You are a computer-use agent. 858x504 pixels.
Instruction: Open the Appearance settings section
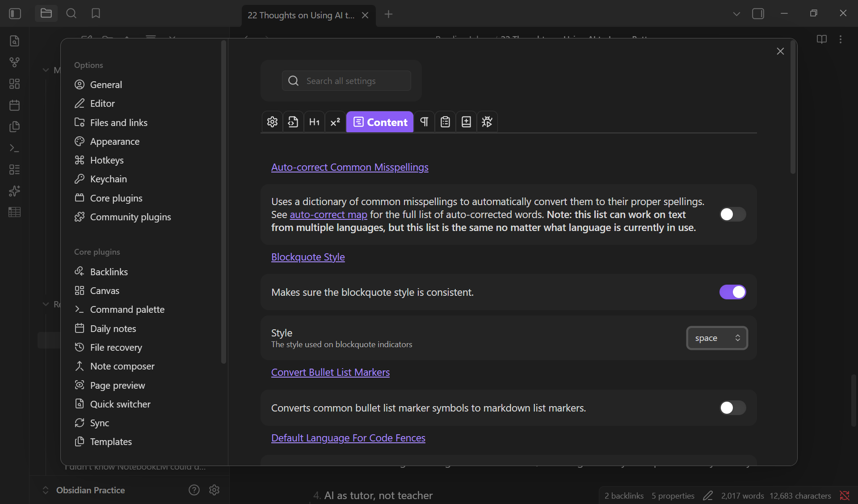107,142
